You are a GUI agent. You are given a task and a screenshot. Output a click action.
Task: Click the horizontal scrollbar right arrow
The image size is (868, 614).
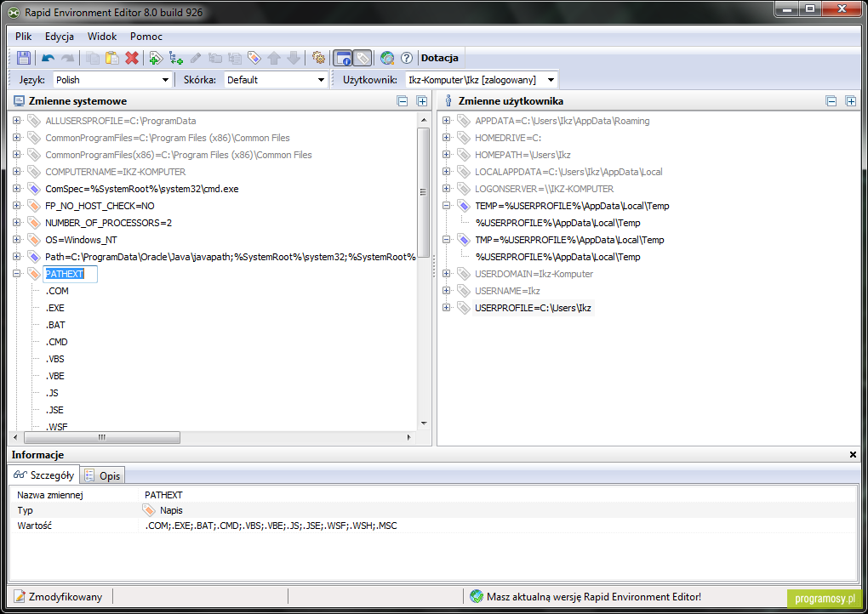click(x=408, y=437)
